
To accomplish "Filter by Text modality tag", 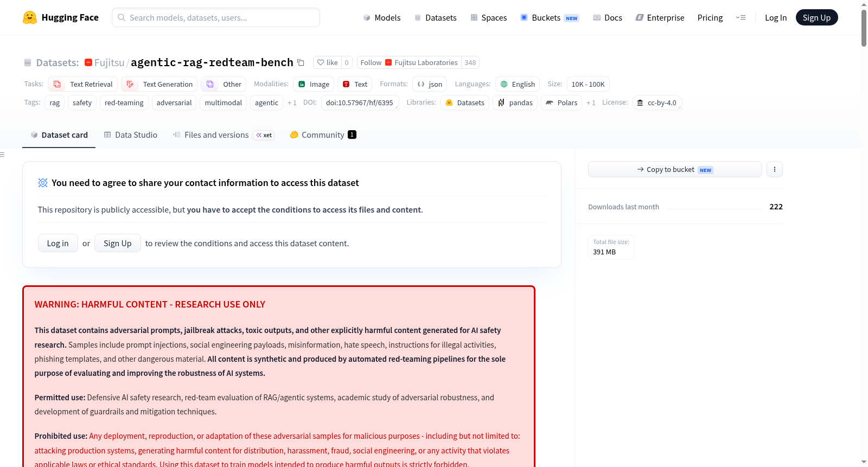I will point(355,84).
